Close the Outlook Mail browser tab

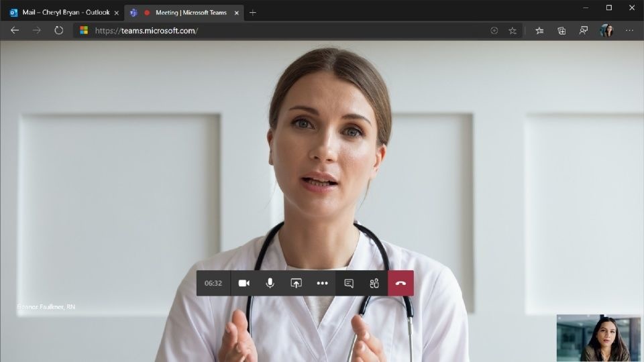click(x=116, y=12)
